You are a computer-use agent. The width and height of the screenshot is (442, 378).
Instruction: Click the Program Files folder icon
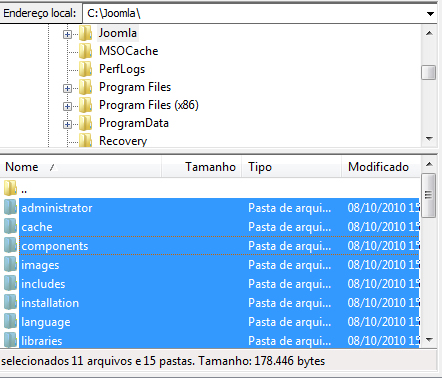coord(85,87)
